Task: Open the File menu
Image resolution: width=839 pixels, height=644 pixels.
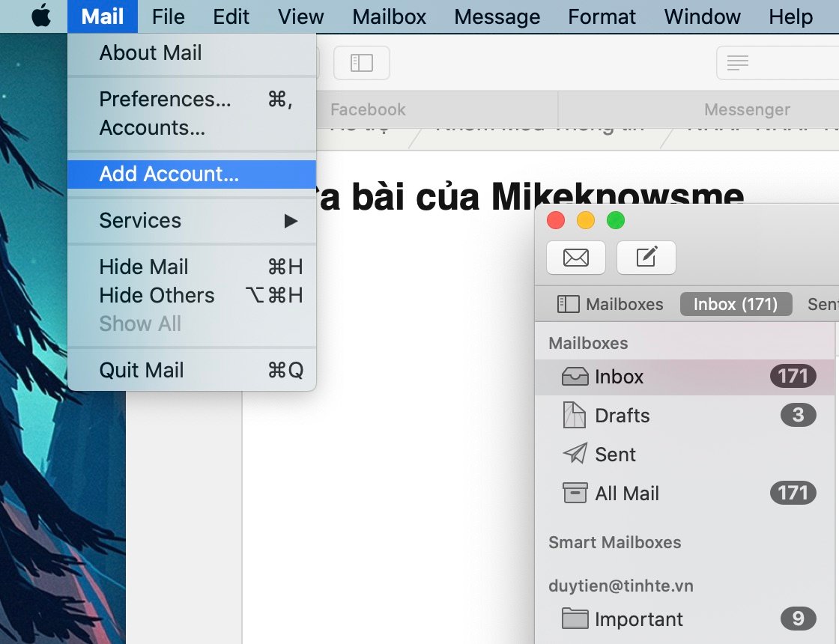Action: point(168,16)
